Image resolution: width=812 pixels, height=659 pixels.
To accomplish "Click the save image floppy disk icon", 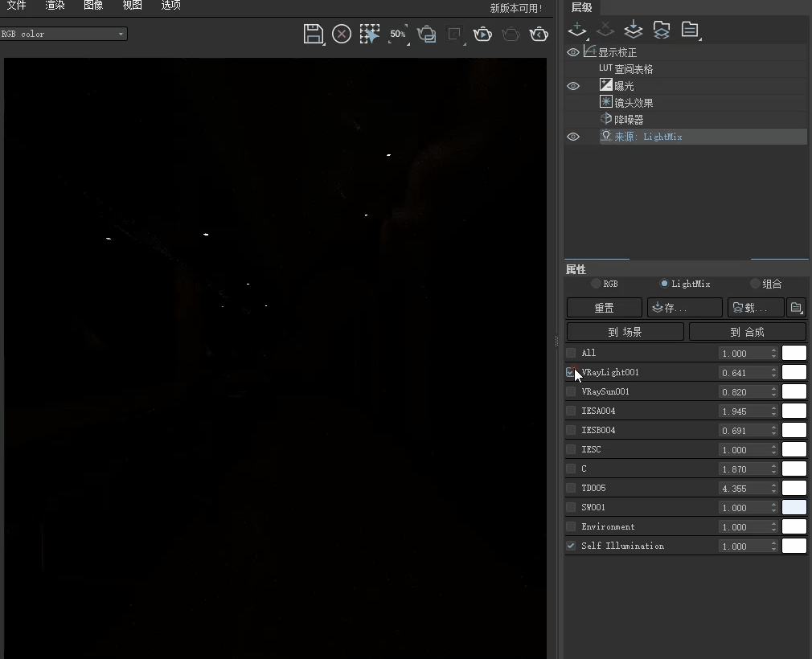I will [x=314, y=34].
